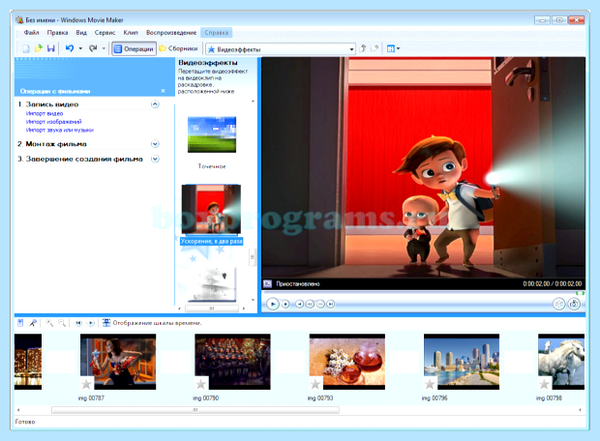Collapse the Запись видео section
The height and width of the screenshot is (441, 600).
tap(155, 104)
